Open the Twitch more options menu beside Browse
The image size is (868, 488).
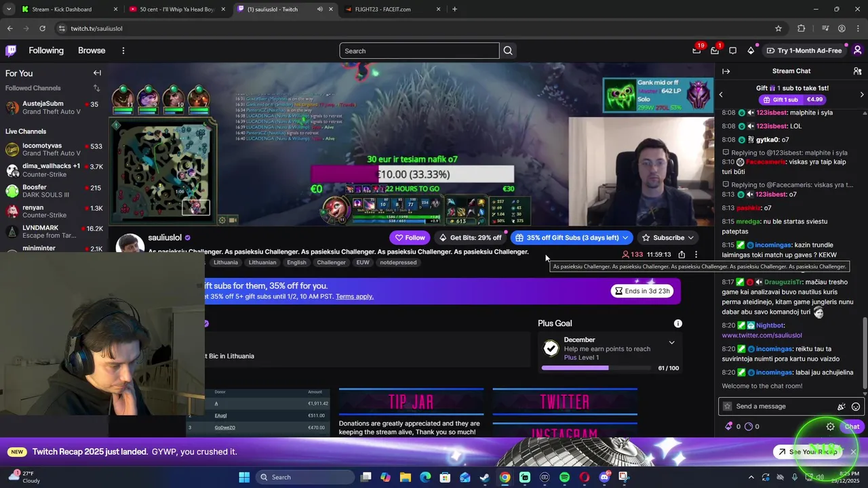click(123, 51)
